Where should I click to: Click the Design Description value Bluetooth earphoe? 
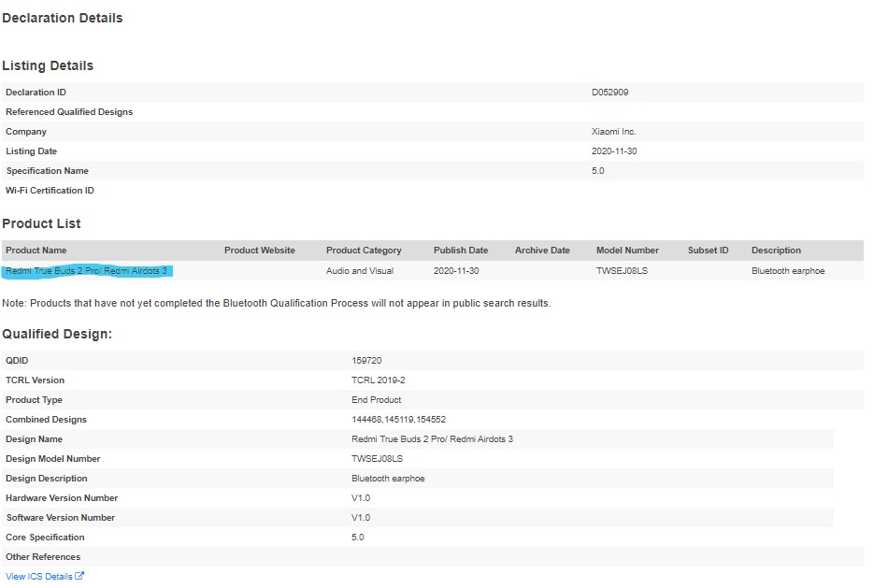tap(388, 479)
